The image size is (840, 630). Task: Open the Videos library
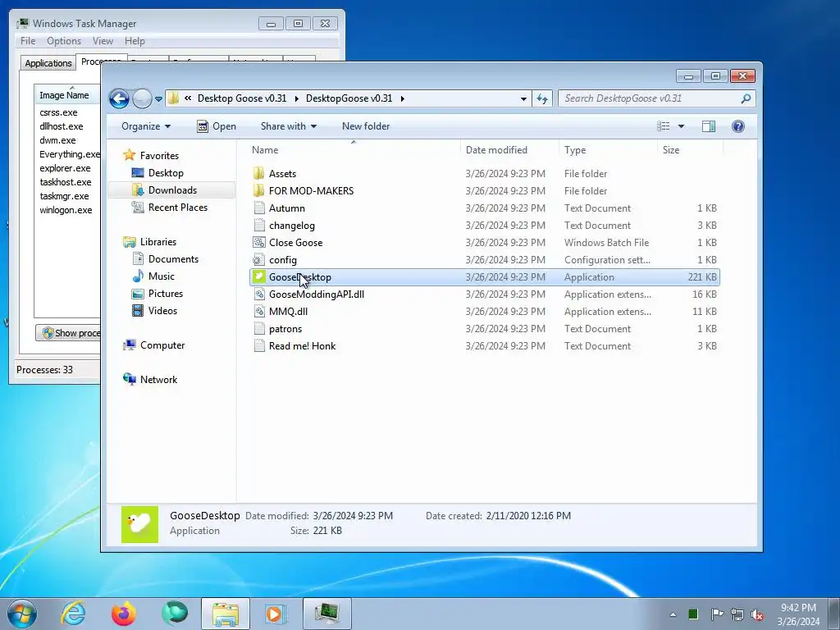pos(162,311)
